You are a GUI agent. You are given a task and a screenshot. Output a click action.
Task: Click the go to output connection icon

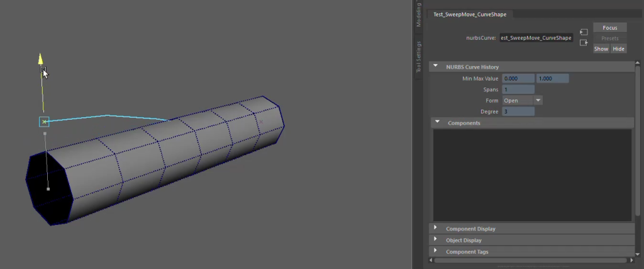tap(583, 43)
